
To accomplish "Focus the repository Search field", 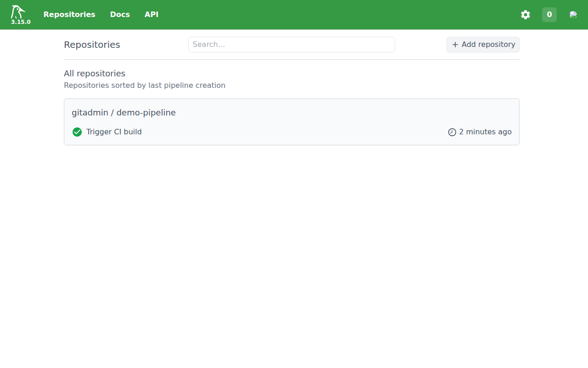I will [292, 45].
